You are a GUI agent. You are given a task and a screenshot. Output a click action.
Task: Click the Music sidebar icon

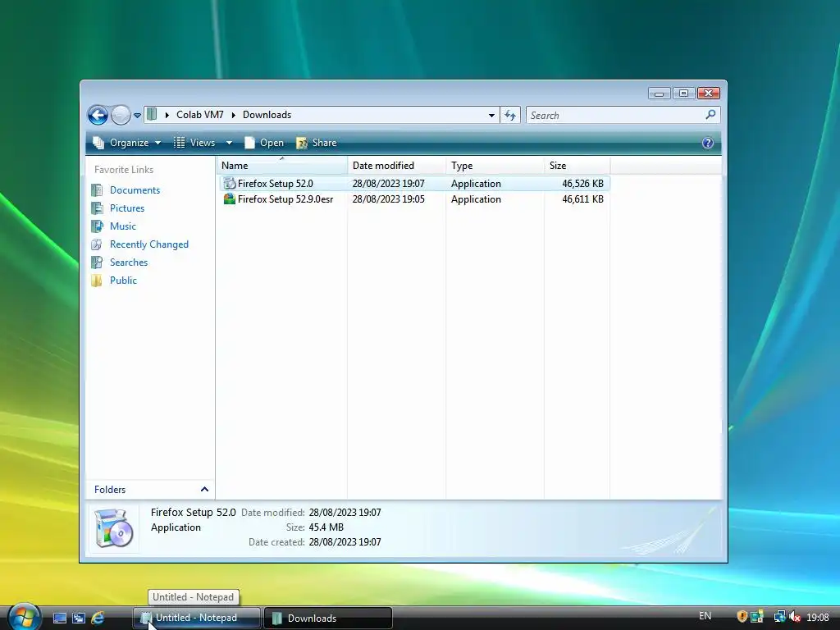[x=97, y=226]
